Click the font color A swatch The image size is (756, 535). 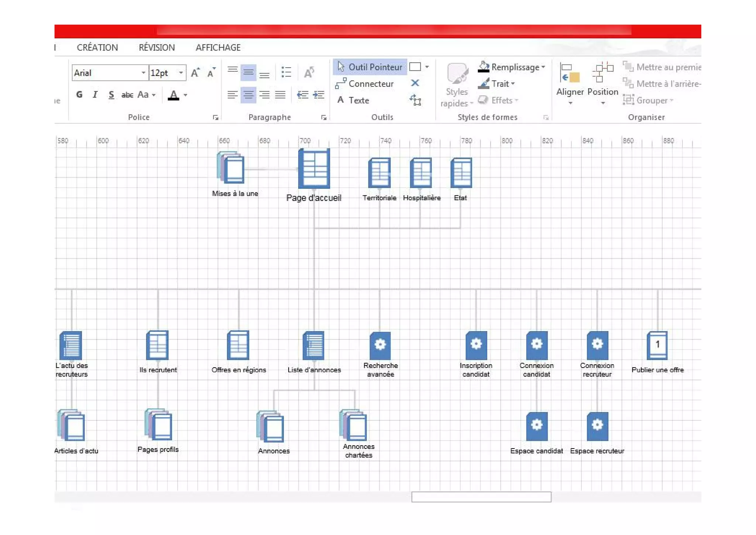(173, 95)
